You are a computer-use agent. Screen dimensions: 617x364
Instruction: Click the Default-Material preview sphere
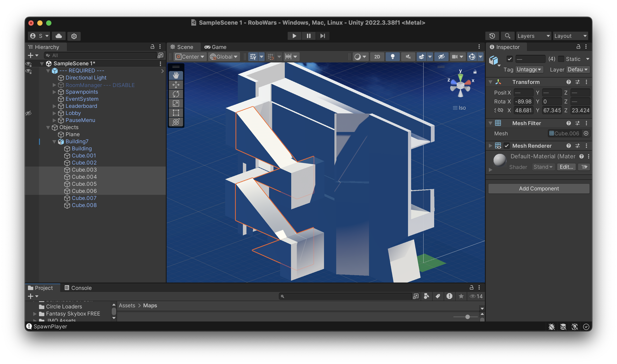[499, 160]
